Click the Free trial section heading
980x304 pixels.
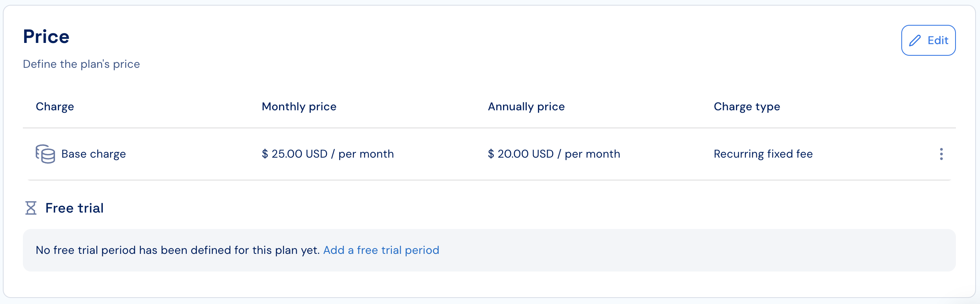[74, 208]
